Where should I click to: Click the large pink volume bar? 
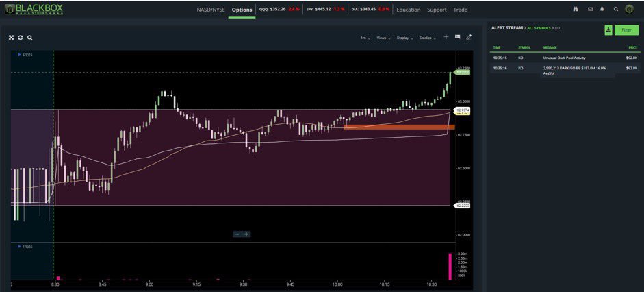pos(450,267)
